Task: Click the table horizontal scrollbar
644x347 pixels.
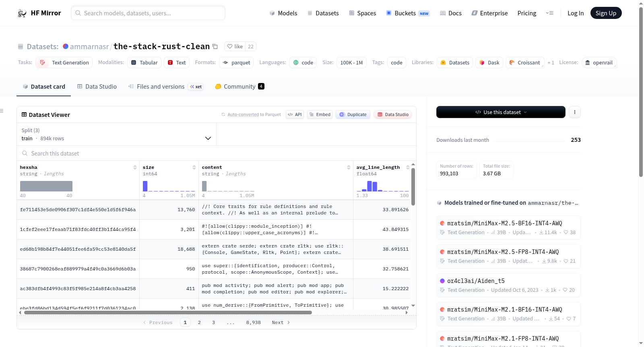Action: 168,312
